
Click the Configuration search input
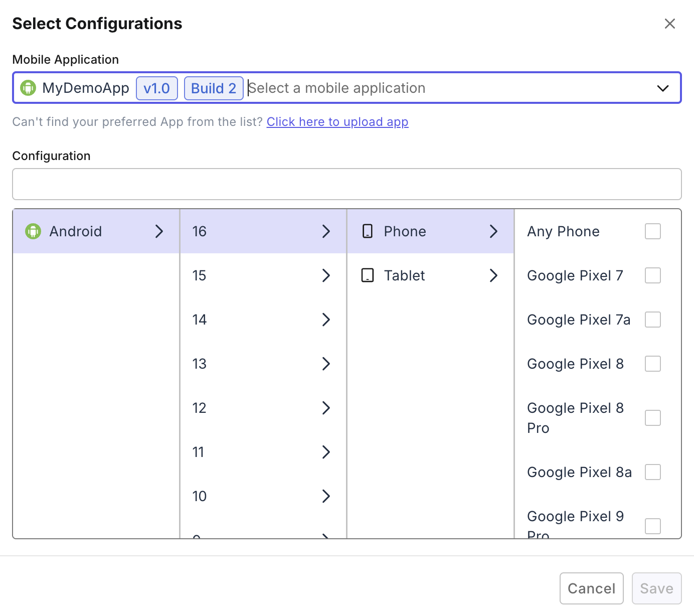[347, 184]
